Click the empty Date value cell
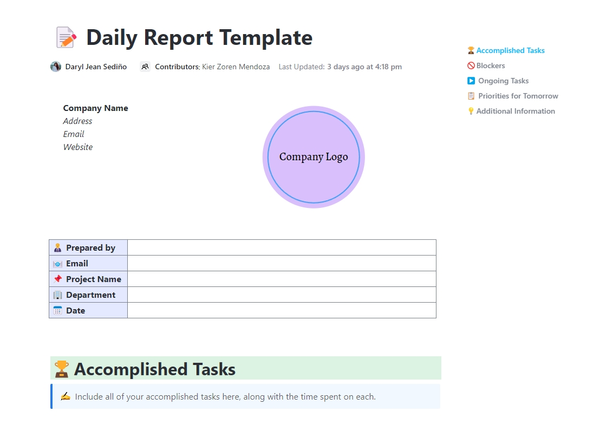This screenshot has width=600, height=425. click(281, 311)
